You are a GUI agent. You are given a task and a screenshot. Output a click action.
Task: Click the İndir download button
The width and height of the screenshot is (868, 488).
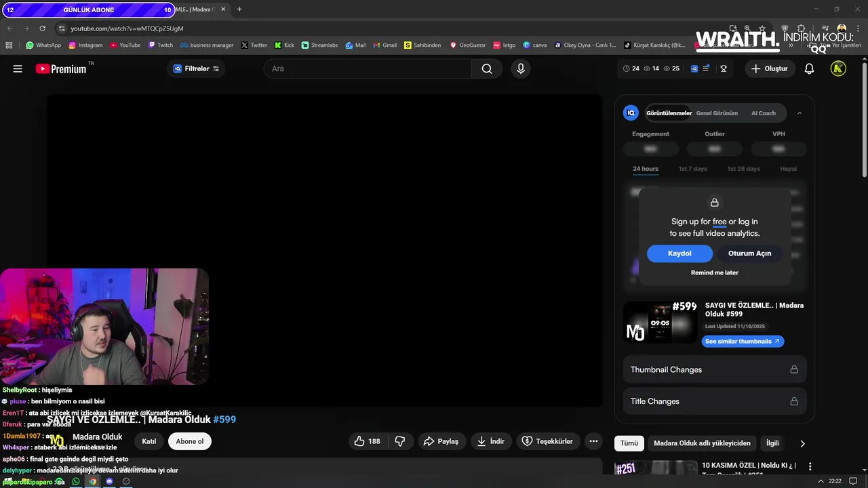coord(491,441)
